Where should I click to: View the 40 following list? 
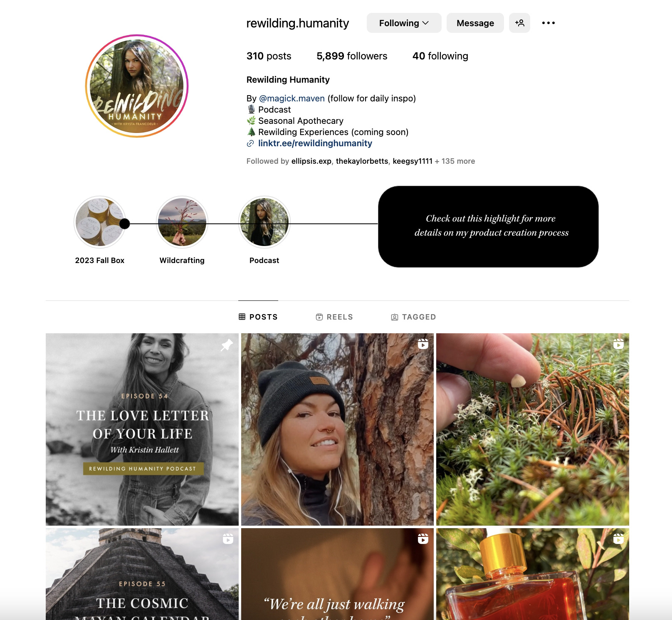tap(440, 56)
